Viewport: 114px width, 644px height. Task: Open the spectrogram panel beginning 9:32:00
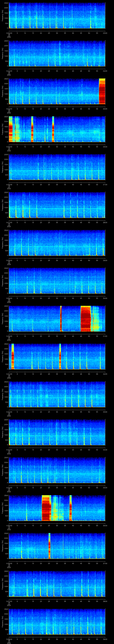click(57, 394)
